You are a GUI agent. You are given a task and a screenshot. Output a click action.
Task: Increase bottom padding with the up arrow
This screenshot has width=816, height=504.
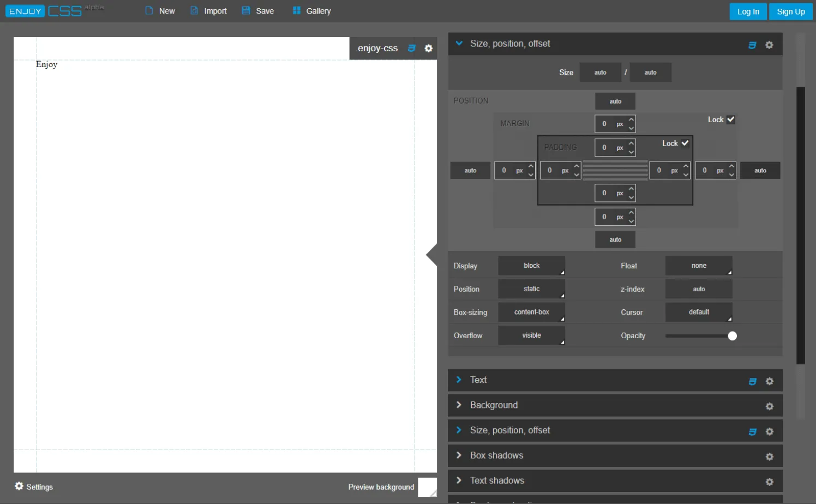click(x=631, y=189)
